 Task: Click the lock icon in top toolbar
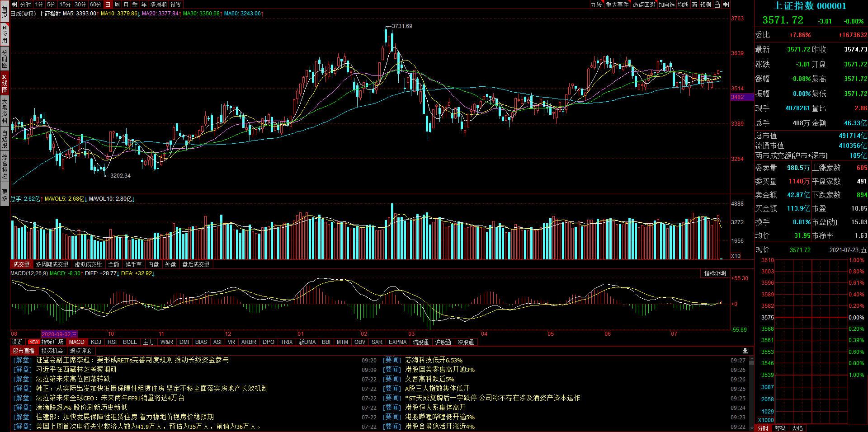pos(717,5)
